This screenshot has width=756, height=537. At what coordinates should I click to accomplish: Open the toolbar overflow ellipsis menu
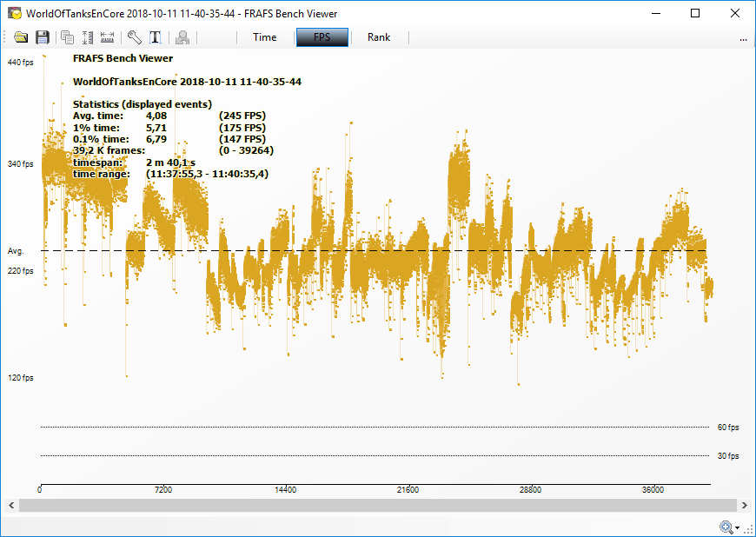click(743, 38)
